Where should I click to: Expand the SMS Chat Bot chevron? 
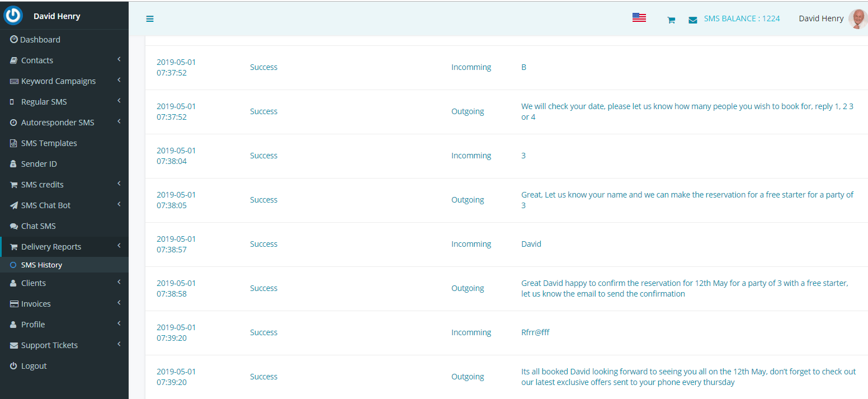119,204
